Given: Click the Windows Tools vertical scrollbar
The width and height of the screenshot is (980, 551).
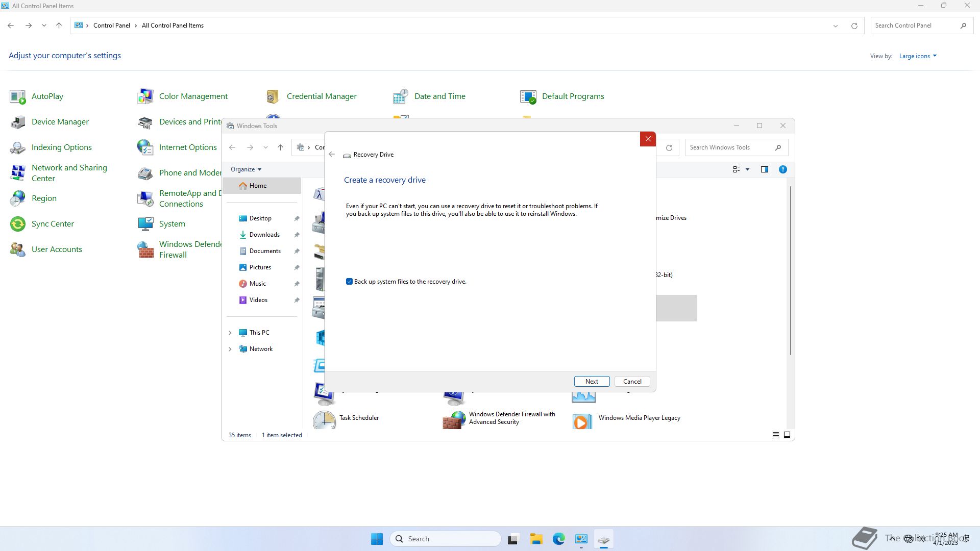Looking at the screenshot, I should [x=791, y=270].
